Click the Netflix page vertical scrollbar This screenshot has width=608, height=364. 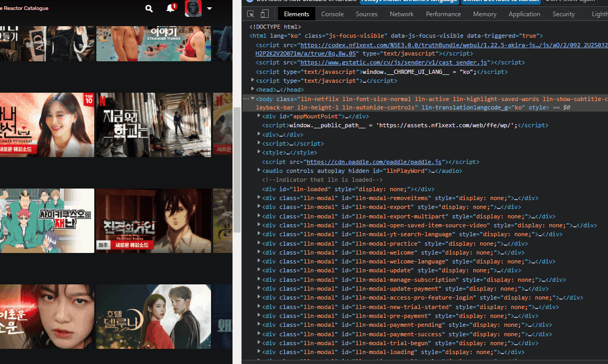(237, 170)
